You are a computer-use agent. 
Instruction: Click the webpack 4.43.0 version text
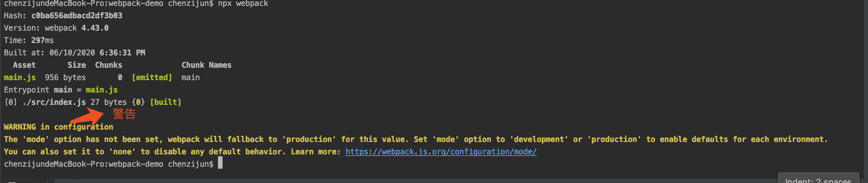tap(76, 28)
